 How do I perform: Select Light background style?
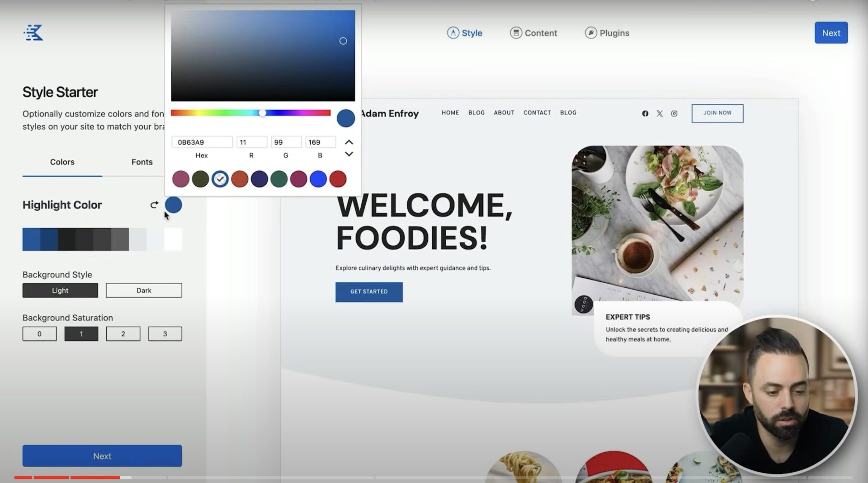pyautogui.click(x=60, y=291)
